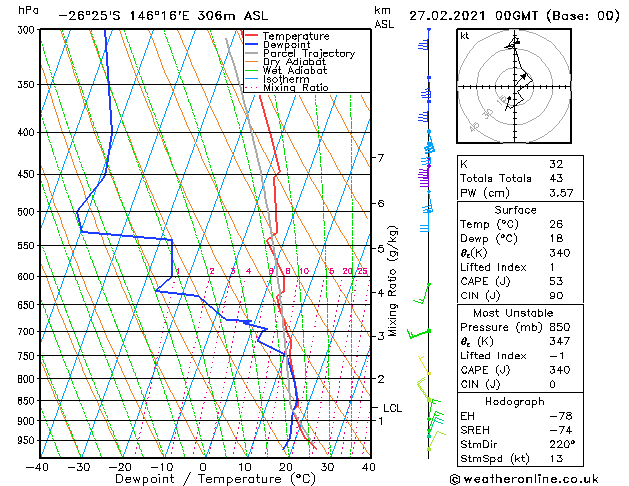Click the 'Pressure (mb)' value 850

tap(560, 327)
